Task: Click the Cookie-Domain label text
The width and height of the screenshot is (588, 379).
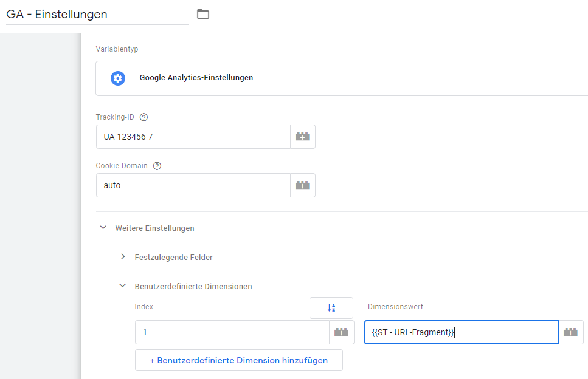Action: tap(122, 166)
